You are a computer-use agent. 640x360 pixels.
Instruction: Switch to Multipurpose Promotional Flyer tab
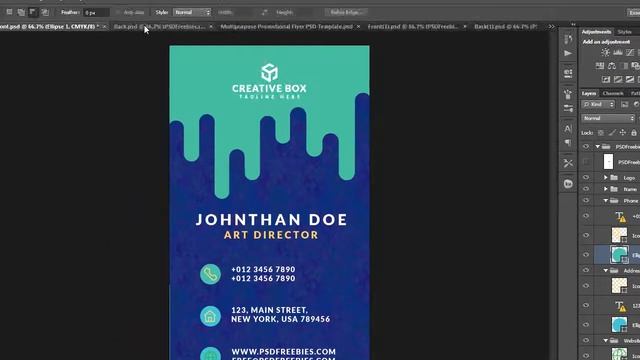(x=287, y=27)
